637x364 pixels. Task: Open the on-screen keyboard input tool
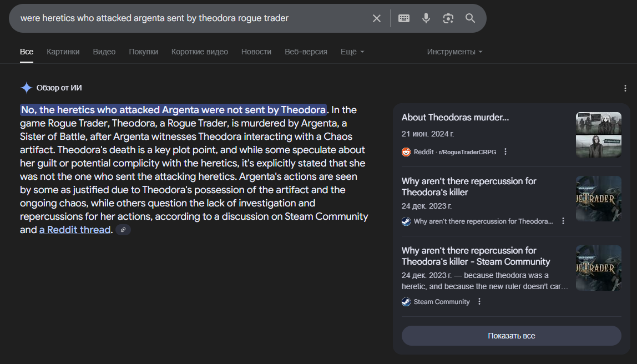(404, 18)
